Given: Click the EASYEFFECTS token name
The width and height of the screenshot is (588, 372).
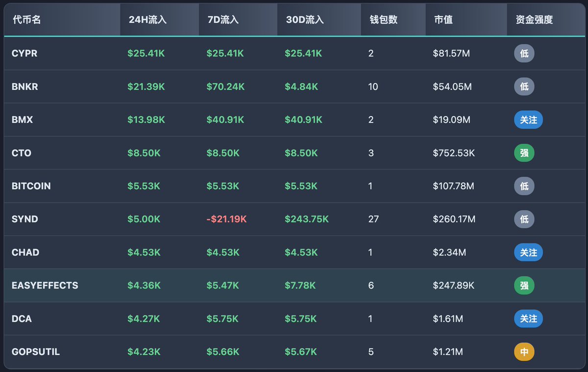Looking at the screenshot, I should click(45, 285).
